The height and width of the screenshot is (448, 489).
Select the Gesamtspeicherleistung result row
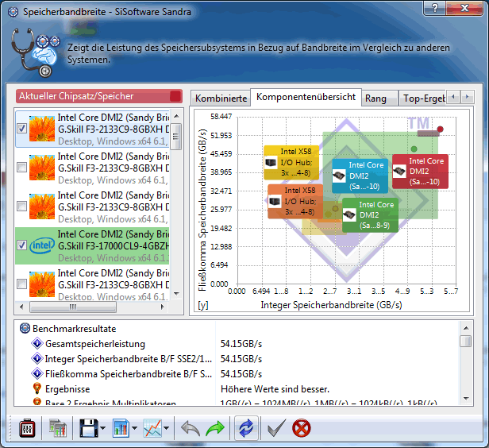point(237,343)
